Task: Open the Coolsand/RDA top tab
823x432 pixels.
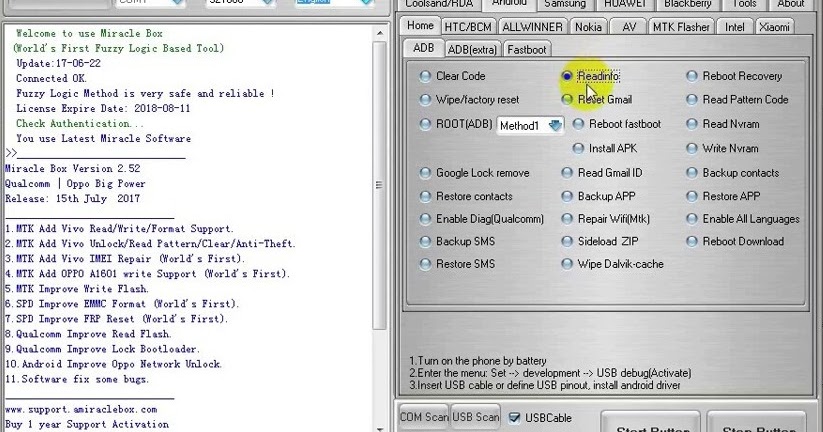Action: (x=439, y=4)
